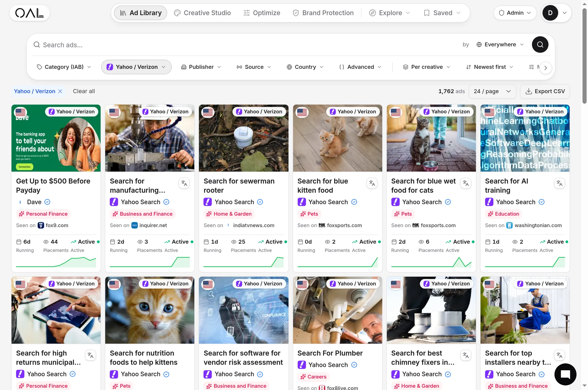Viewport: 588px width, 390px height.
Task: Switch to Ad Library tab
Action: tap(141, 13)
